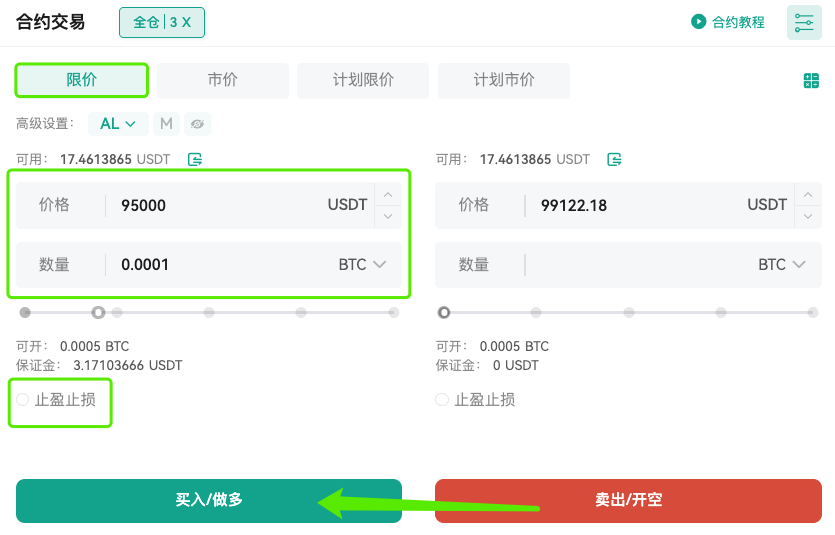Click transfer icon beside left 可用 balance
835x535 pixels.
pos(195,159)
